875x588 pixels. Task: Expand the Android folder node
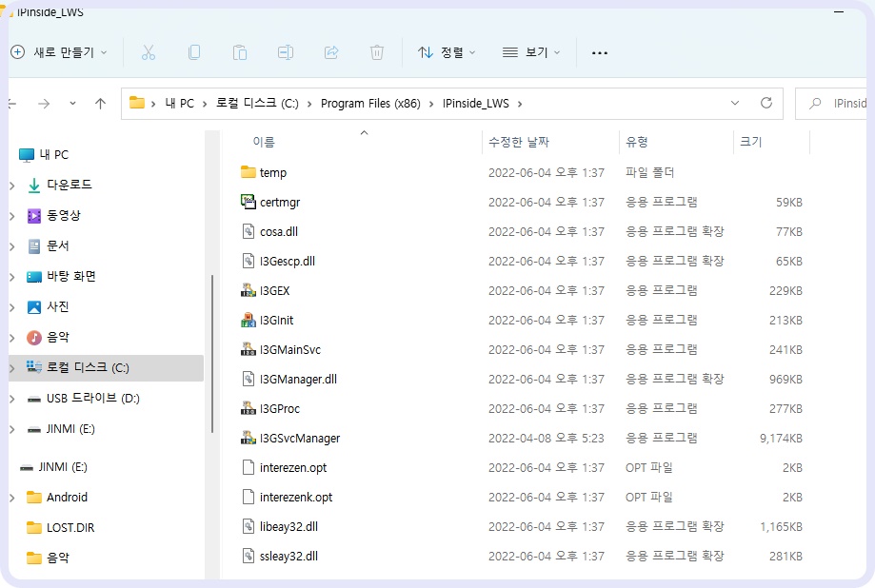[x=12, y=498]
